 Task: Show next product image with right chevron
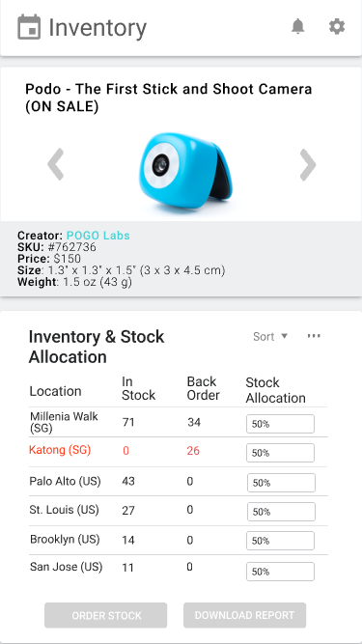pos(308,164)
